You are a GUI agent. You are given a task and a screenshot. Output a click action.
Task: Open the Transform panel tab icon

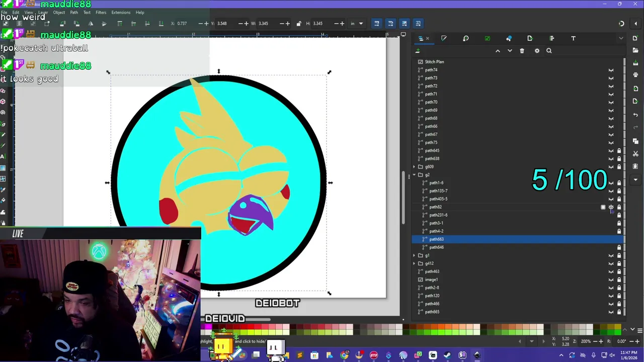click(465, 38)
